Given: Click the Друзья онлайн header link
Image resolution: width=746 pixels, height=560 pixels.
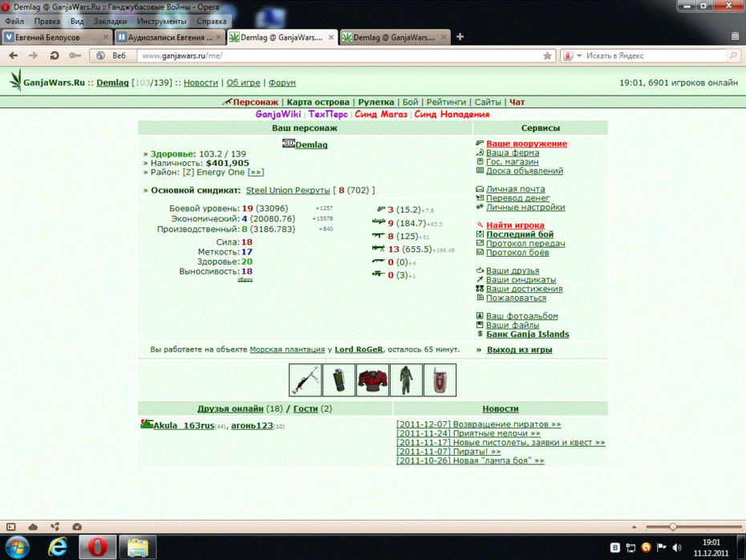Looking at the screenshot, I should tap(230, 408).
